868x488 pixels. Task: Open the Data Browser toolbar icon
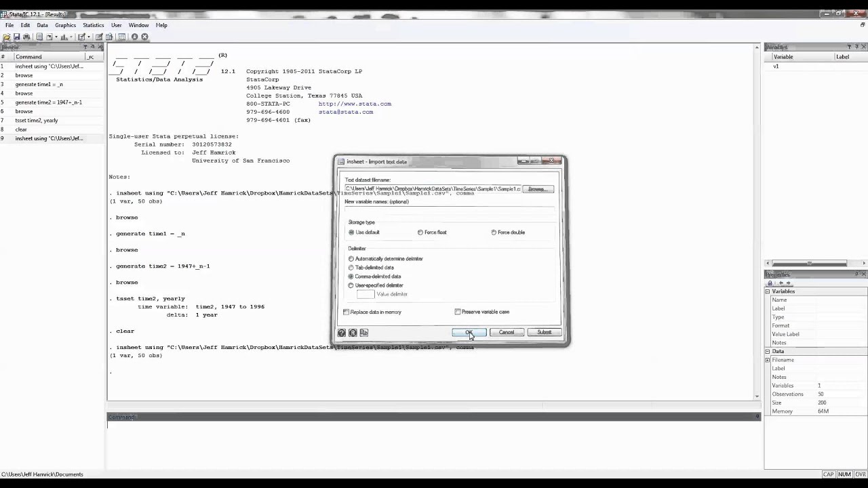[x=109, y=37]
